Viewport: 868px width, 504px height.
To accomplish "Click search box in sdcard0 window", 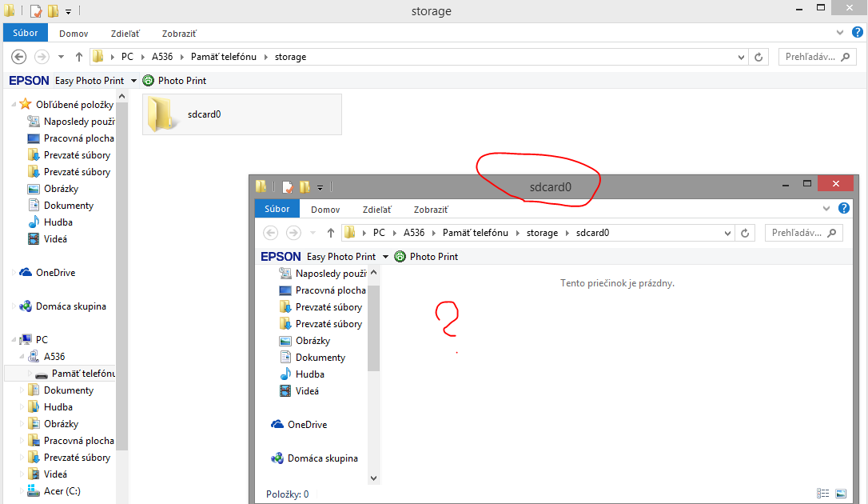I will point(804,233).
